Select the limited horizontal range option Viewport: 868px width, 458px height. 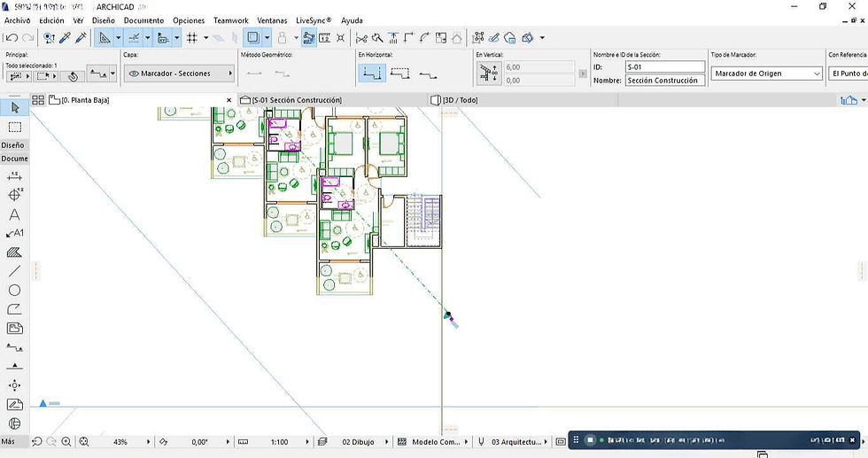399,74
